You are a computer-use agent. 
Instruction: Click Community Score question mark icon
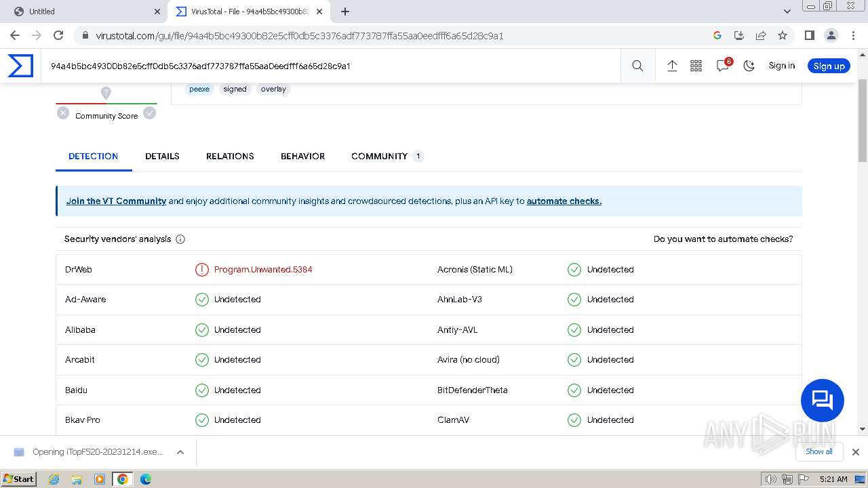click(106, 93)
